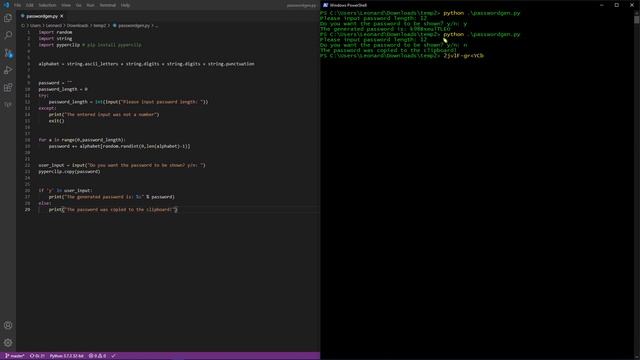Open the Go menu
Screen dimensions: 640x360
tap(78, 5)
